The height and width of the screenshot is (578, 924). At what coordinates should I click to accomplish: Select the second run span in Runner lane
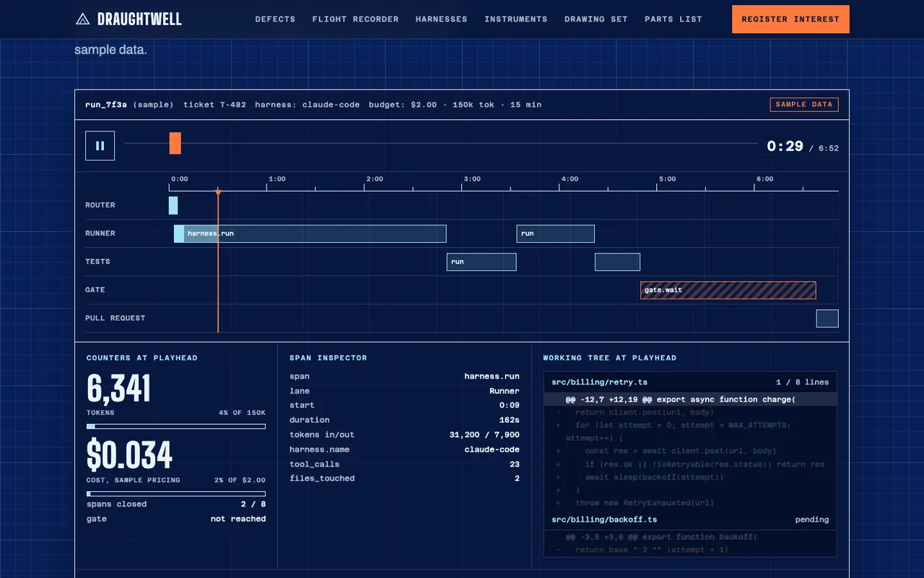555,233
